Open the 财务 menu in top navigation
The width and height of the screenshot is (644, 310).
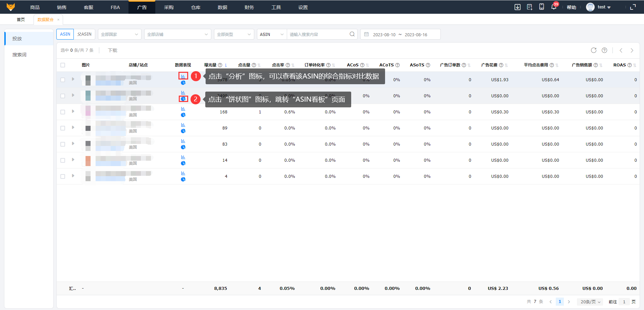click(249, 7)
